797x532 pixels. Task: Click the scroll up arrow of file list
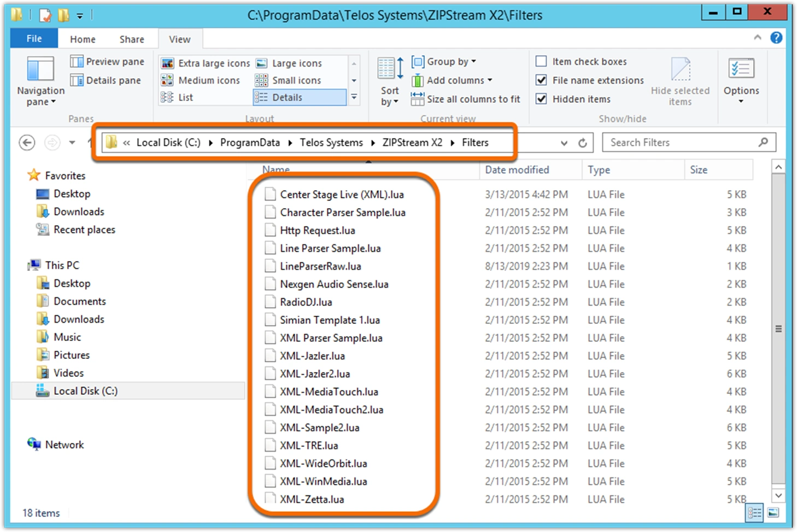click(x=778, y=167)
